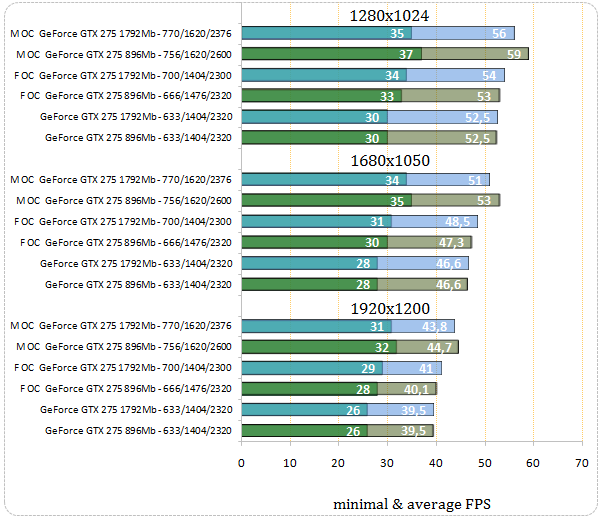
Task: Click the dark green bar segment showing 32
Action: (x=319, y=347)
